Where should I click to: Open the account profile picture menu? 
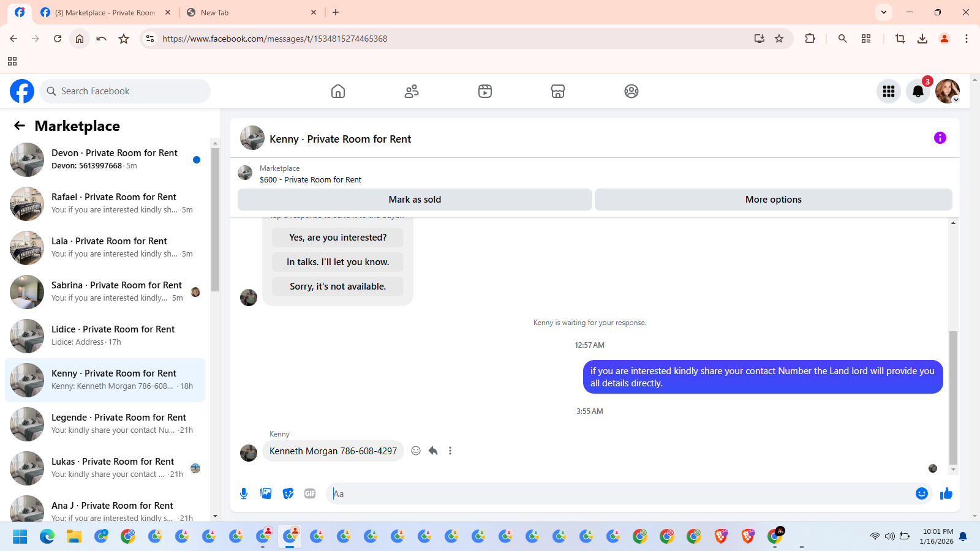click(948, 91)
